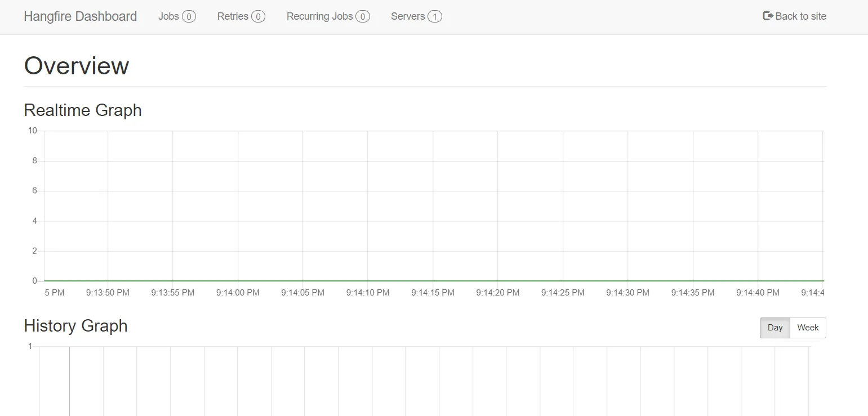The image size is (868, 416).
Task: Click the Hangfire Dashboard brand link
Action: point(80,16)
